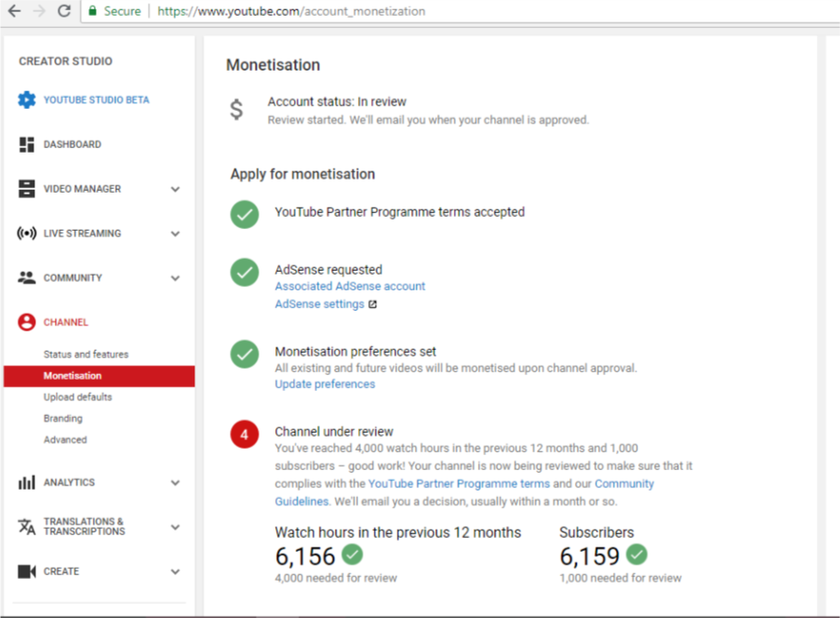Viewport: 840px width, 618px height.
Task: Click the Monetisation page heading
Action: tap(273, 65)
